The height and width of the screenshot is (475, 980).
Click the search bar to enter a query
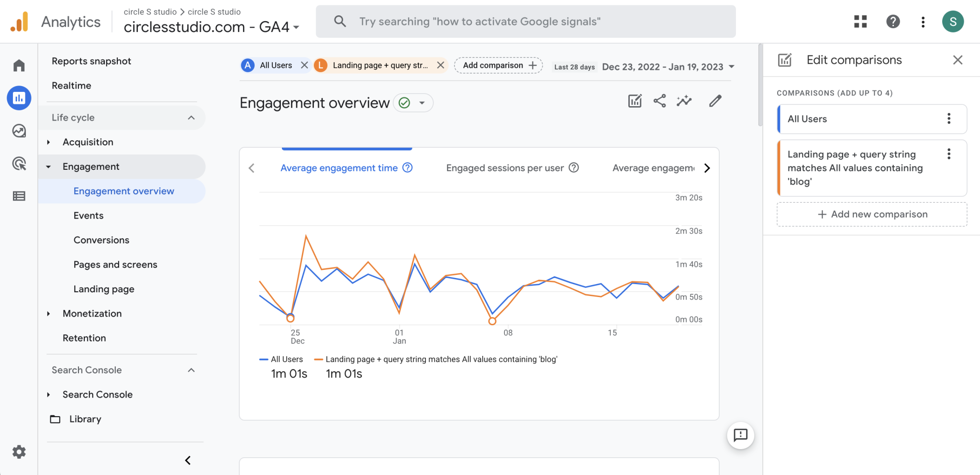tap(526, 21)
